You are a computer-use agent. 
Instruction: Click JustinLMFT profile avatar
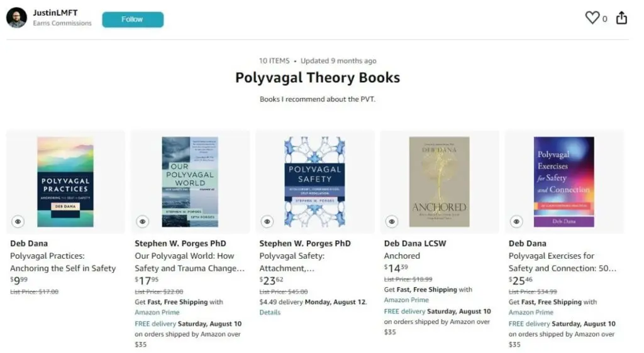(x=16, y=18)
